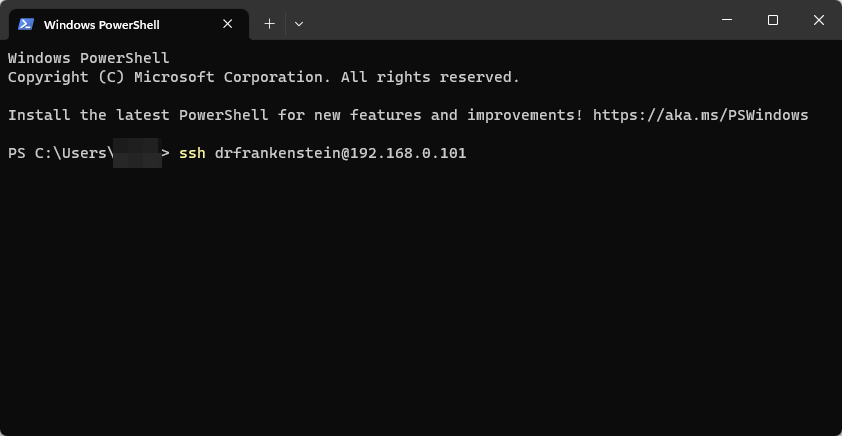Viewport: 842px width, 436px height.
Task: Maximize the terminal window
Action: [773, 20]
